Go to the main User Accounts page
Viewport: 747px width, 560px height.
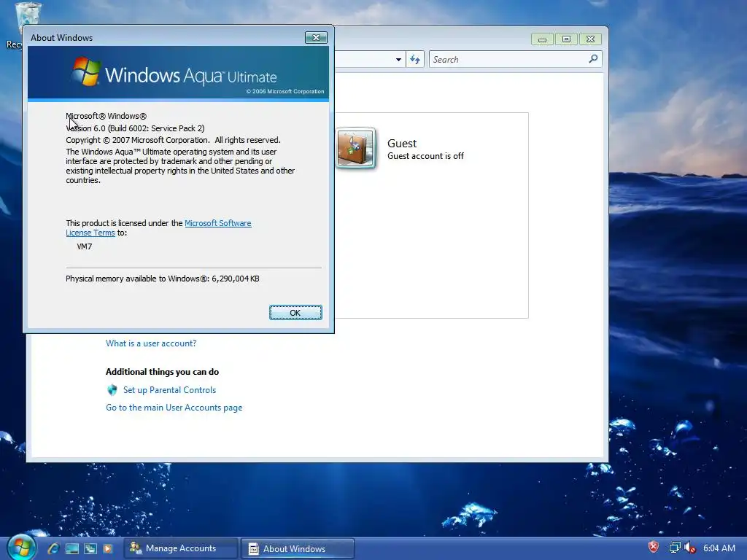[174, 408]
